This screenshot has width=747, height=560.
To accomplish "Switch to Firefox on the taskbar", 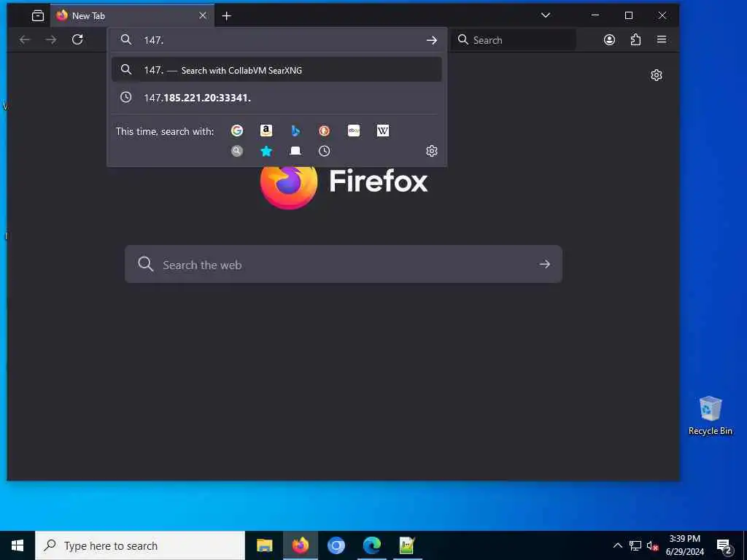I will click(300, 545).
